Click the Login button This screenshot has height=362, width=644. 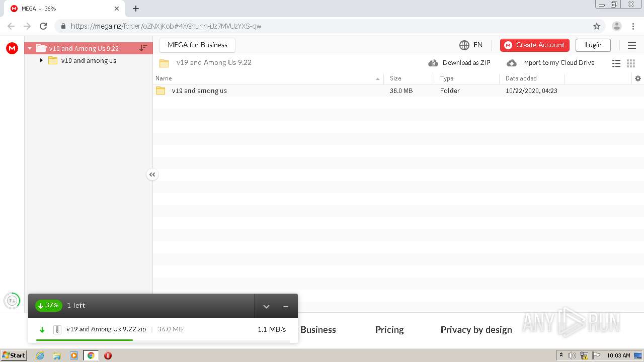[593, 45]
